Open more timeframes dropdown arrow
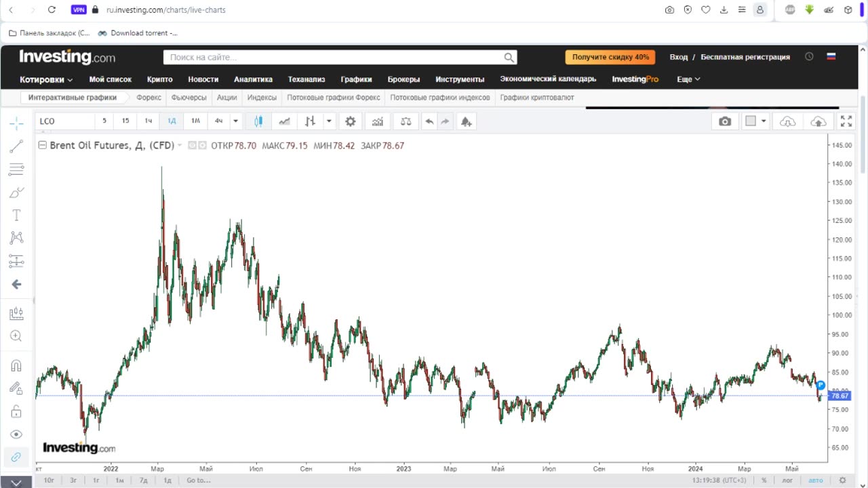868x488 pixels. coord(235,121)
